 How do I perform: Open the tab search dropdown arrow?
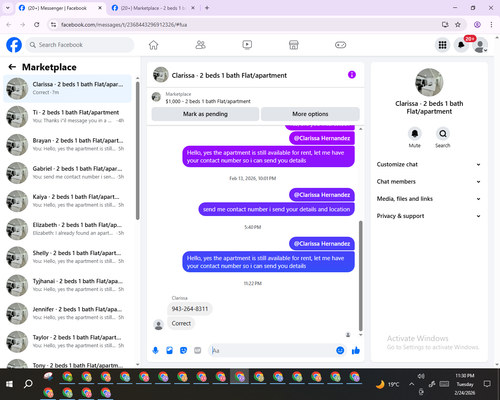(8, 8)
